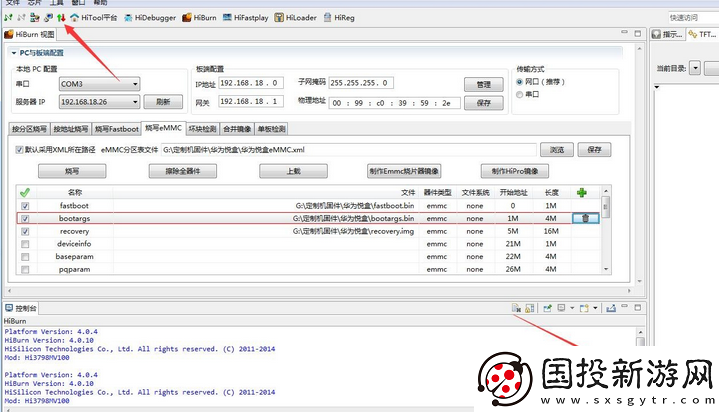Minimize the HiBurn view panel

click(x=624, y=32)
